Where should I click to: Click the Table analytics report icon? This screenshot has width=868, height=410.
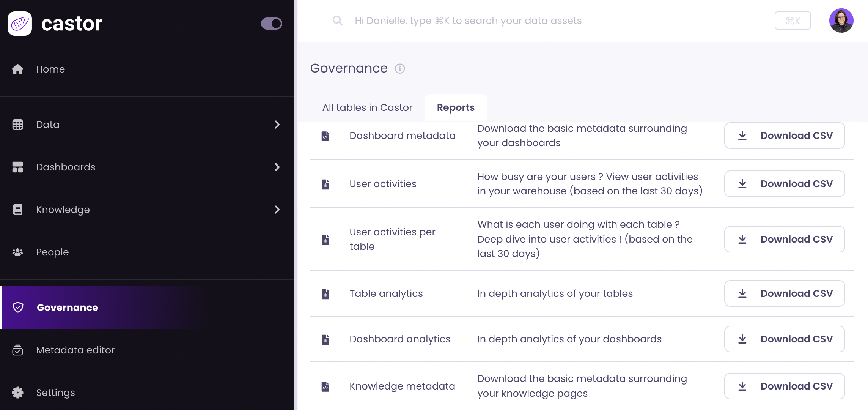pos(325,294)
